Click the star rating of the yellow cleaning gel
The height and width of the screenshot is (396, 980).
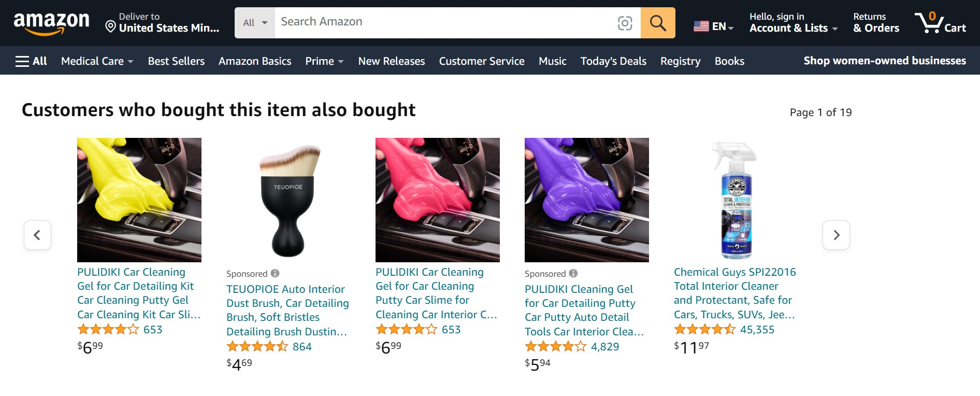pos(108,329)
